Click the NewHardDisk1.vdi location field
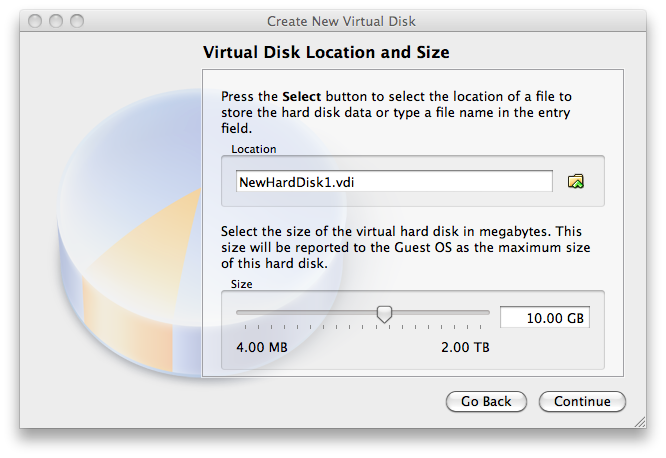Screen dimensions: 666x458 click(x=394, y=181)
